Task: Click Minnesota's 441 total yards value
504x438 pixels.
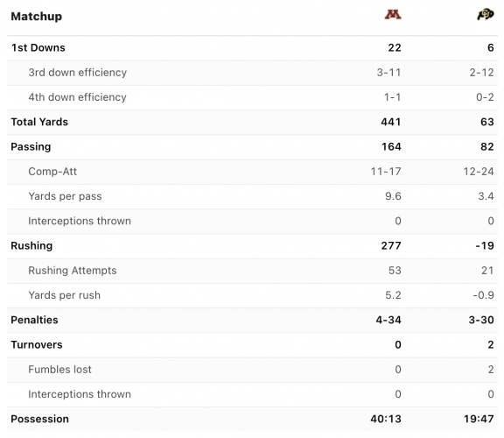Action: click(391, 122)
